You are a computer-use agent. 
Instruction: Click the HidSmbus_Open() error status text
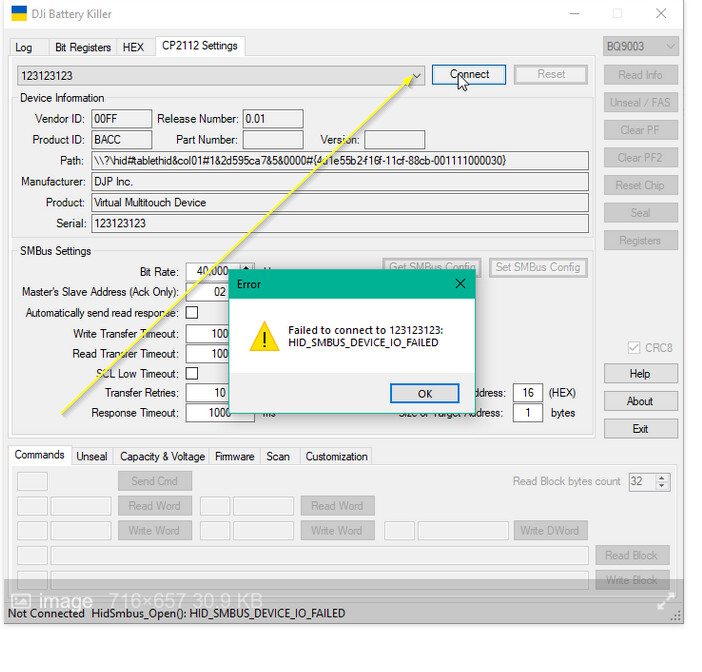pyautogui.click(x=218, y=613)
